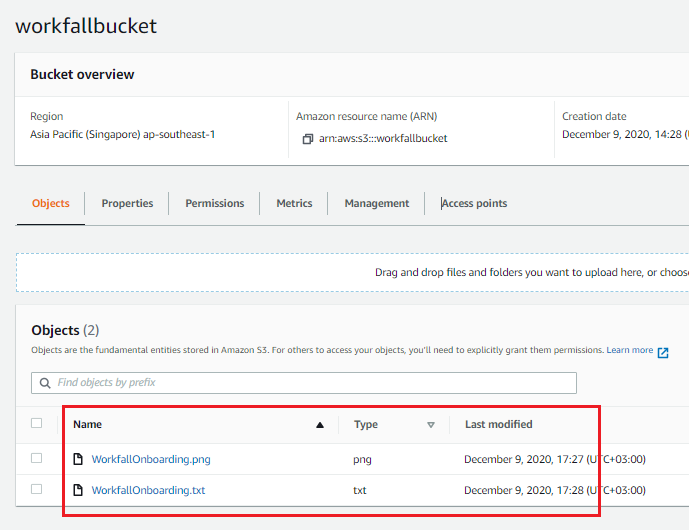The height and width of the screenshot is (530, 689).
Task: Open the WorkfallOnboarding.txt object link
Action: (148, 490)
